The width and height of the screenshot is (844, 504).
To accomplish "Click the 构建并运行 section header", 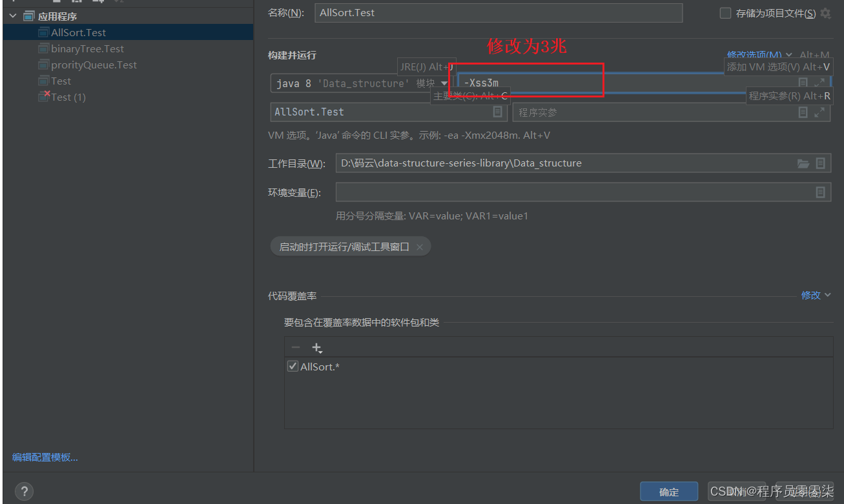I will point(292,55).
